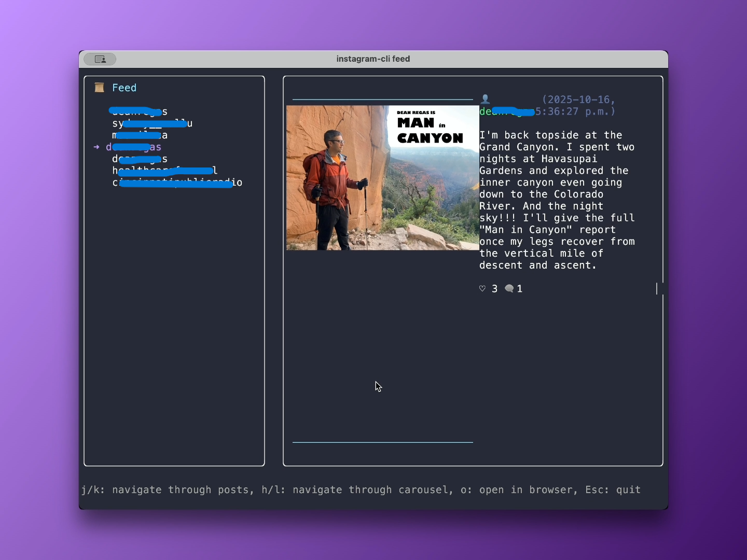Click the scroll icon beside the Feed header
747x560 pixels.
pyautogui.click(x=99, y=88)
